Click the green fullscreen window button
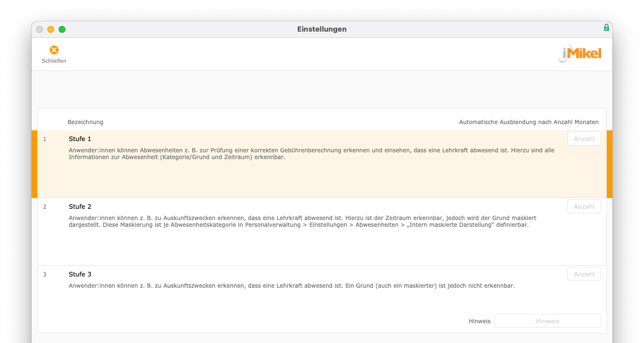Image resolution: width=644 pixels, height=343 pixels. point(62,29)
